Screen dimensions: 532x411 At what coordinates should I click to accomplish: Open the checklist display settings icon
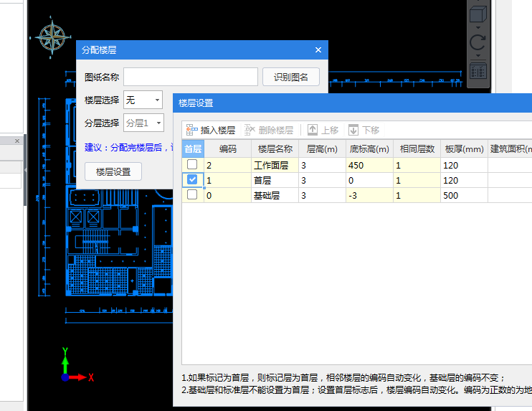click(x=478, y=71)
